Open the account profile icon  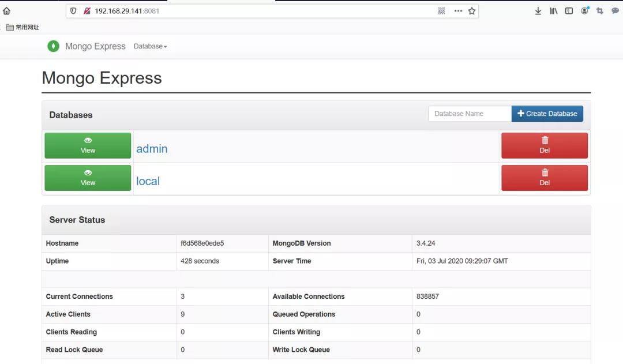[584, 11]
